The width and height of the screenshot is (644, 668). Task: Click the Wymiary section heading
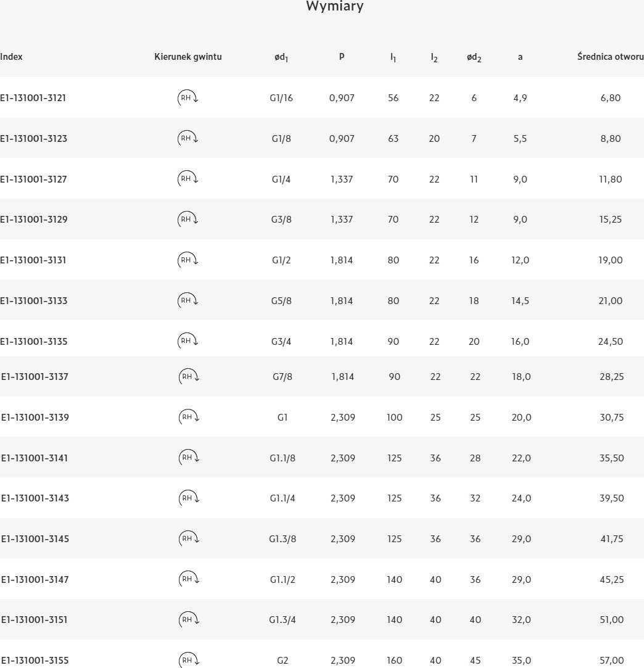[334, 7]
